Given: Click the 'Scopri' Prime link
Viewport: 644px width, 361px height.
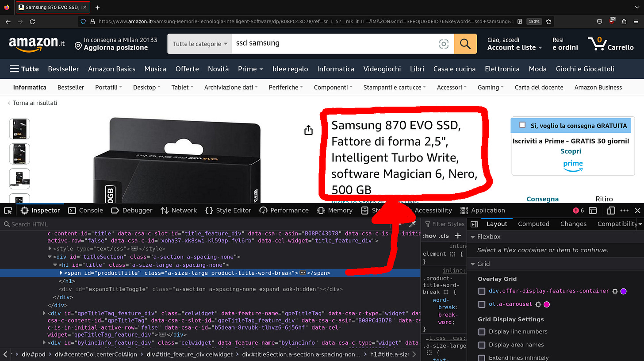Looking at the screenshot, I should tap(571, 151).
